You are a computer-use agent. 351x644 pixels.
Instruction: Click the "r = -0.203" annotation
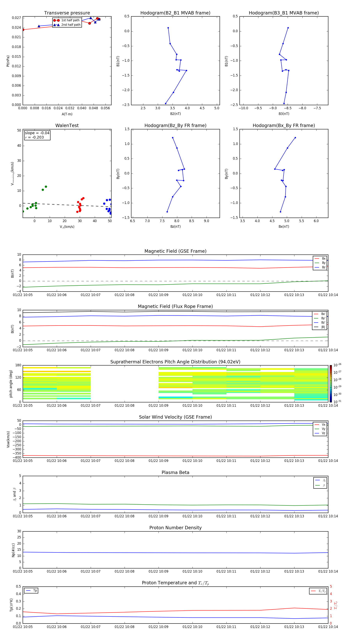point(34,138)
